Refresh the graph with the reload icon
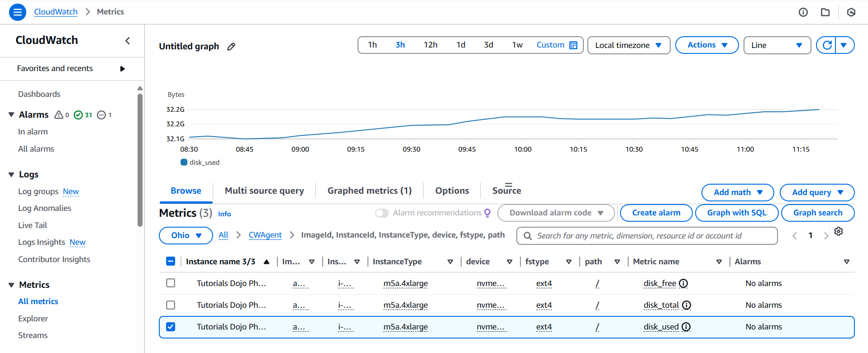 click(x=827, y=45)
